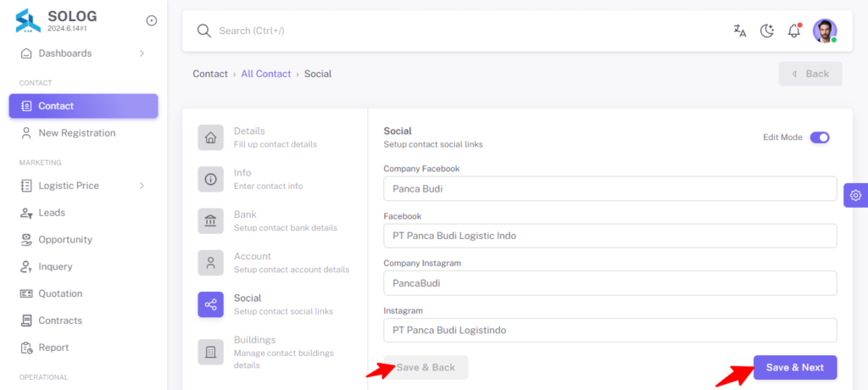The image size is (868, 390).
Task: Click the Details step house icon
Action: pyautogui.click(x=211, y=137)
